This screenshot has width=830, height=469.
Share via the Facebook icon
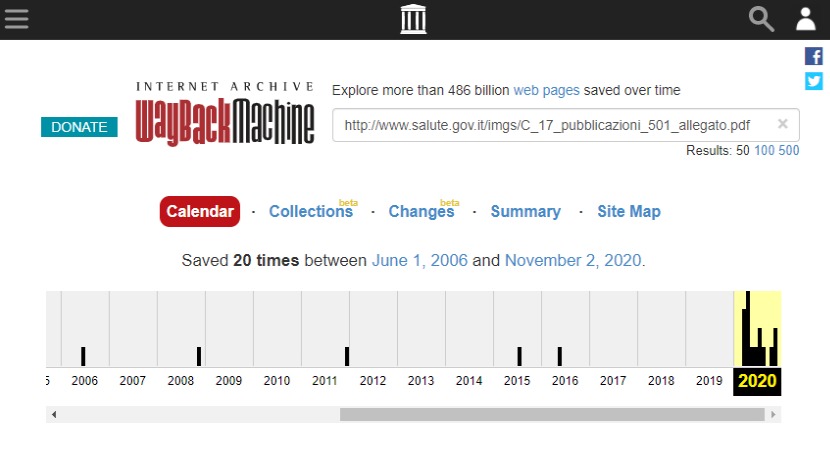click(x=814, y=56)
